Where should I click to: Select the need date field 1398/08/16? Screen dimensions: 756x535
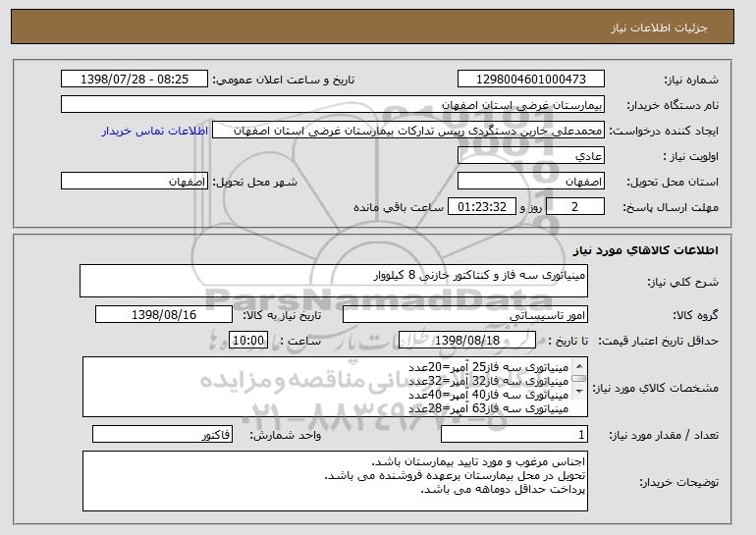point(164,315)
